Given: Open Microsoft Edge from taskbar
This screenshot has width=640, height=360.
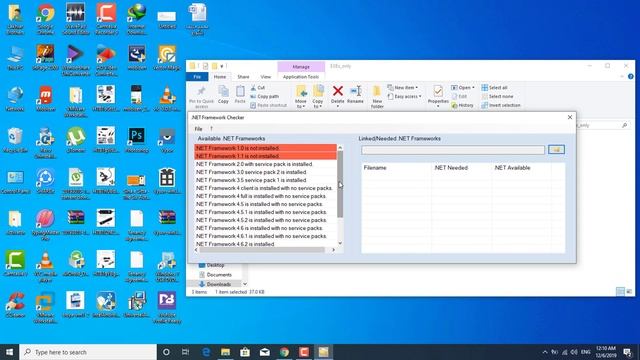Looking at the screenshot, I should pyautogui.click(x=206, y=352).
